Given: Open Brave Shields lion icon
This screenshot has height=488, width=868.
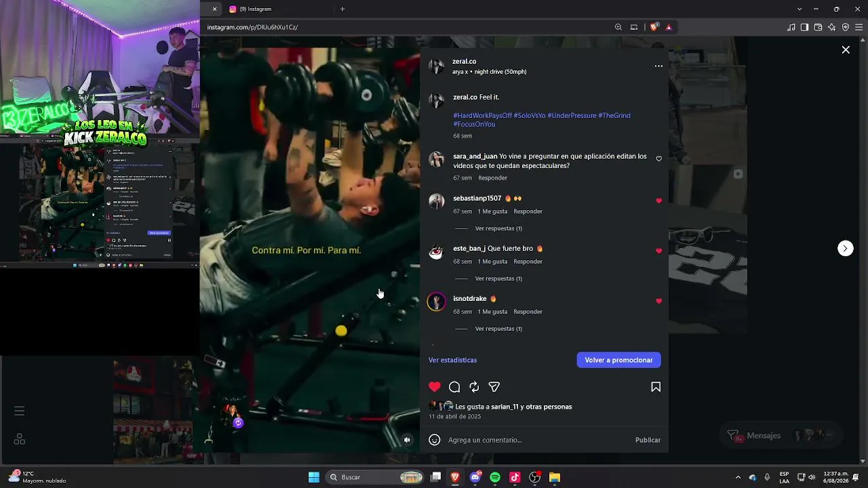Looking at the screenshot, I should pos(654,27).
